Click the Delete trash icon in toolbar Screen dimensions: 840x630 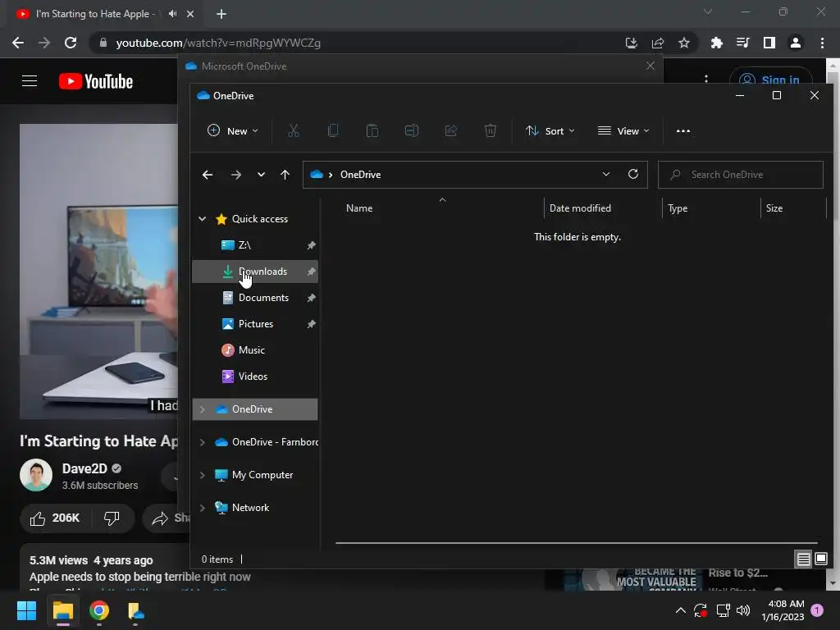[x=491, y=130]
